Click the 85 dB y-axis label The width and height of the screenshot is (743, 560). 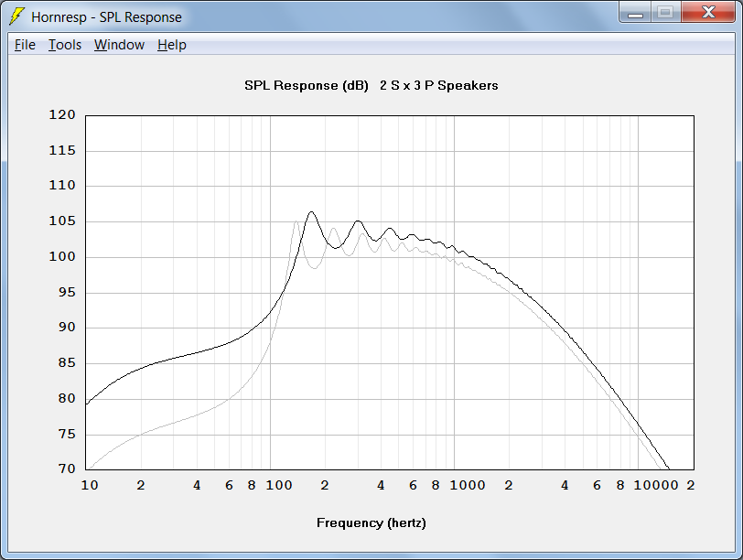pos(67,362)
